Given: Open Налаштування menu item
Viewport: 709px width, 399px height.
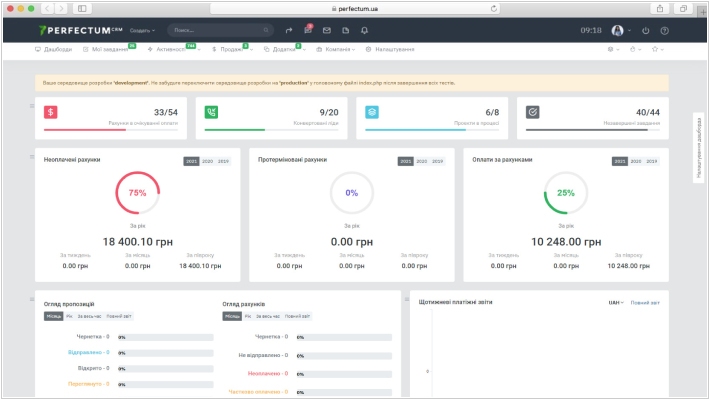Looking at the screenshot, I should pos(390,49).
